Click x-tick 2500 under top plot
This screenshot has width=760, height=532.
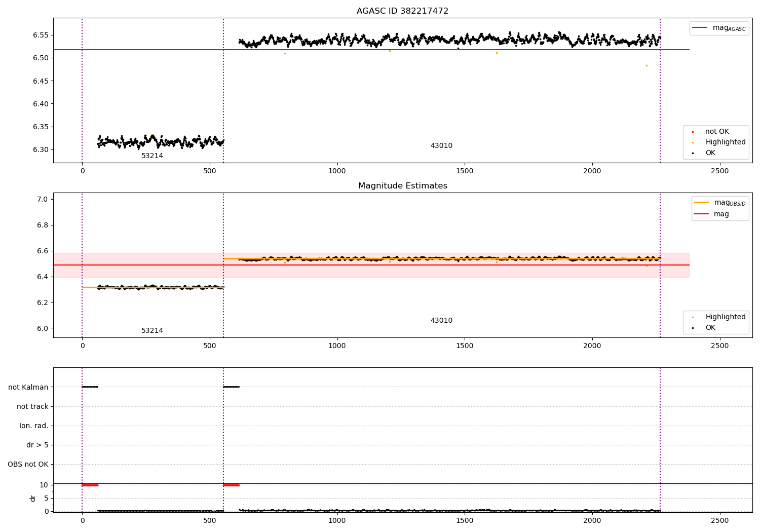point(719,171)
